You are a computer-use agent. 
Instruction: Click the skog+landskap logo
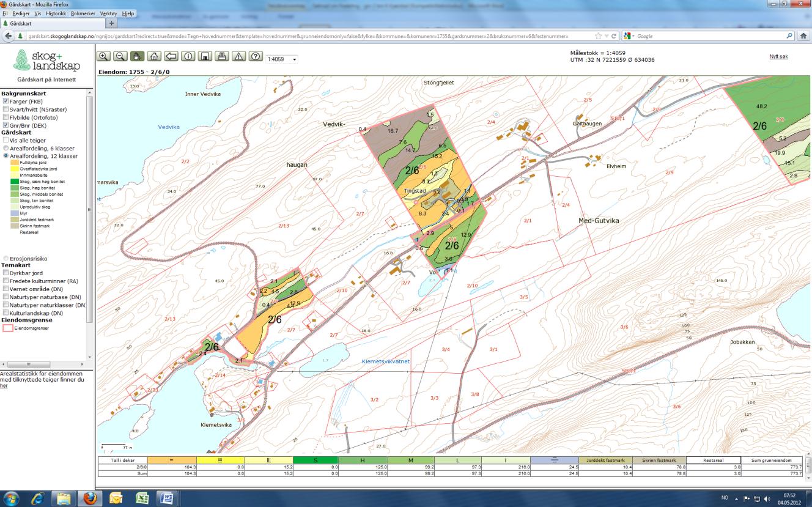(46, 61)
